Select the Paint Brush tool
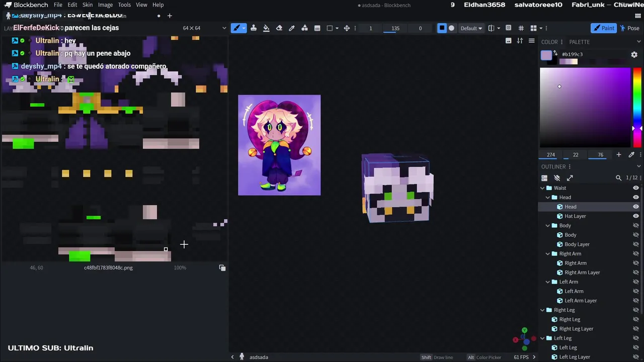Screen dimensions: 644x362 click(236, 28)
